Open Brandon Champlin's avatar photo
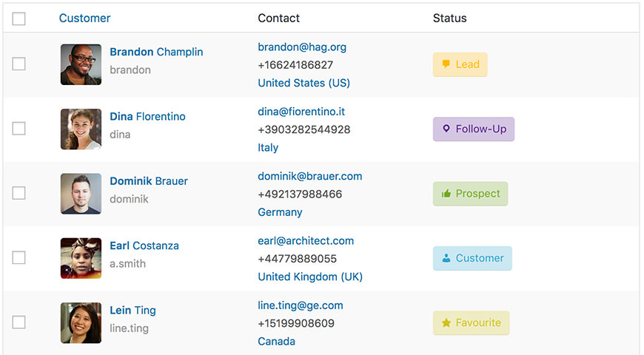Image resolution: width=644 pixels, height=355 pixels. [x=81, y=64]
